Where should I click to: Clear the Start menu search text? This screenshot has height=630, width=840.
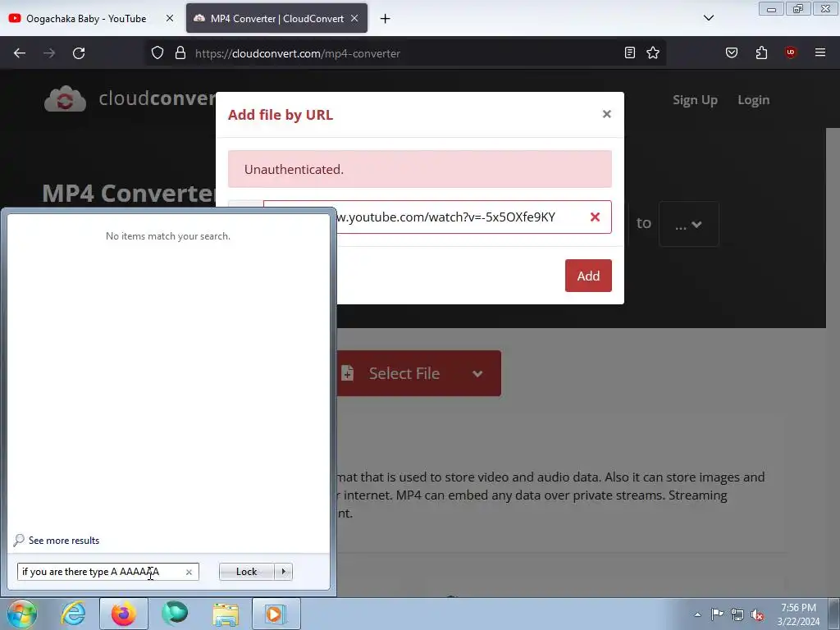click(189, 572)
